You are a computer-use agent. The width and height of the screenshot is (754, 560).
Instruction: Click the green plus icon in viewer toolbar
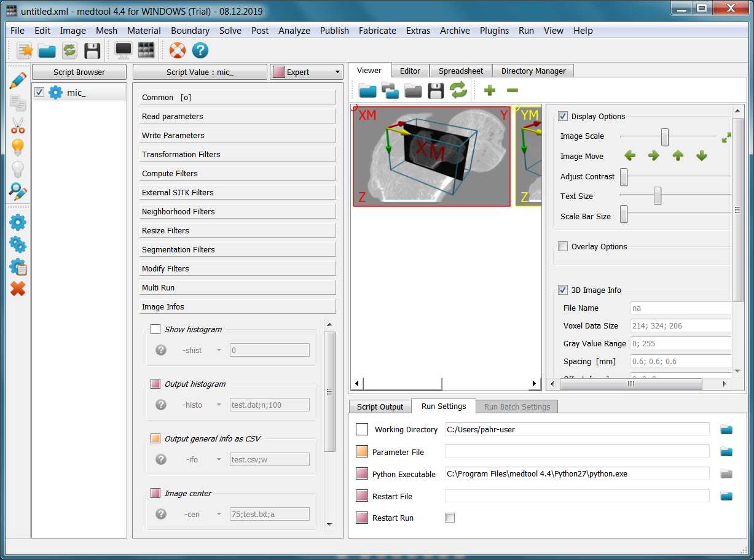pyautogui.click(x=490, y=91)
